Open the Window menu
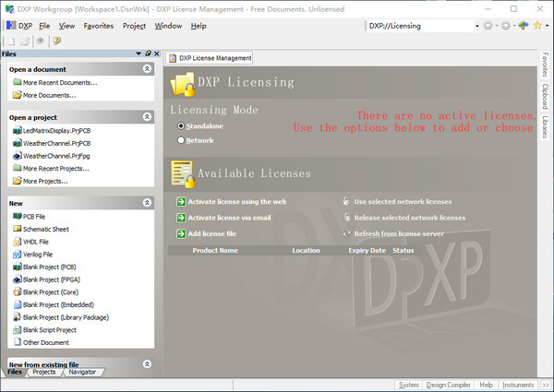This screenshot has height=392, width=554. pos(168,26)
